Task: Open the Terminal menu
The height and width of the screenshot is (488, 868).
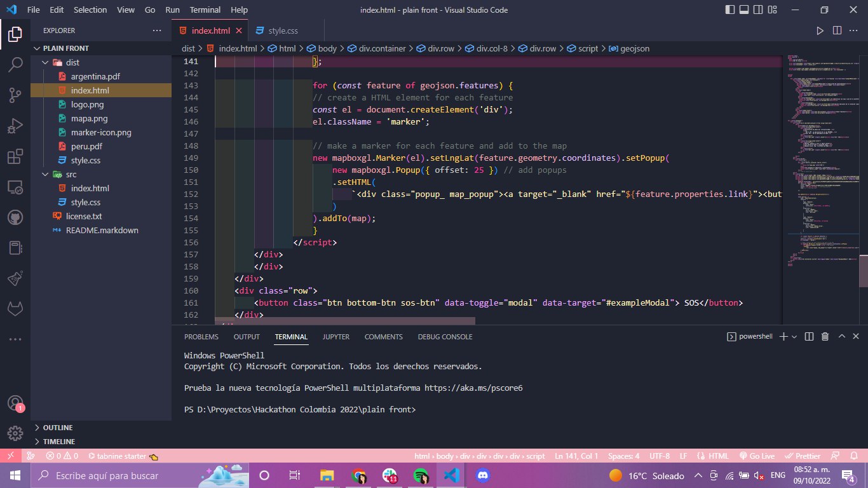Action: [x=205, y=10]
